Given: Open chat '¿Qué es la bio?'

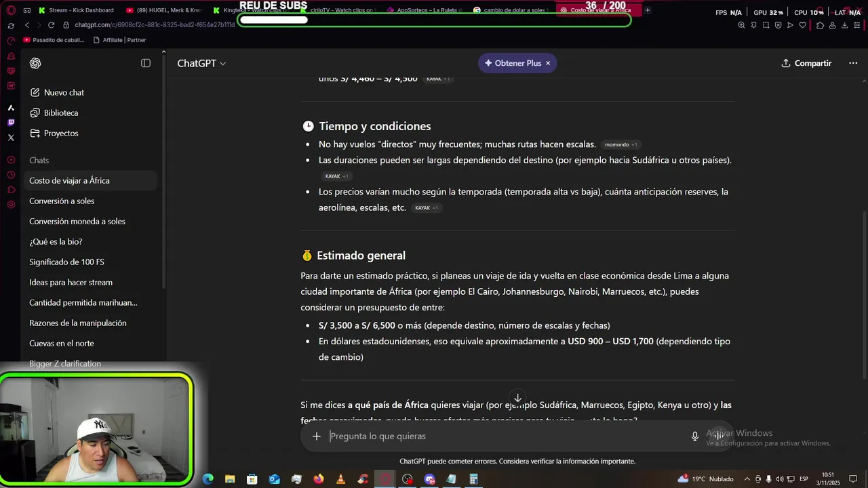Looking at the screenshot, I should pos(91,241).
